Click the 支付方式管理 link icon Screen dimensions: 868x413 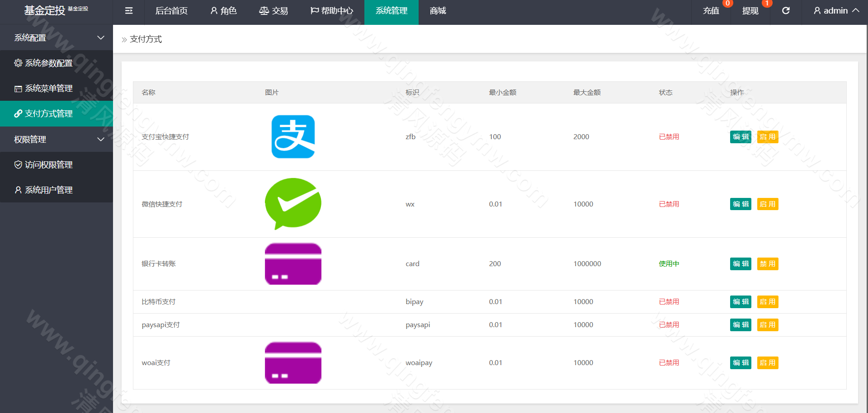pyautogui.click(x=18, y=113)
